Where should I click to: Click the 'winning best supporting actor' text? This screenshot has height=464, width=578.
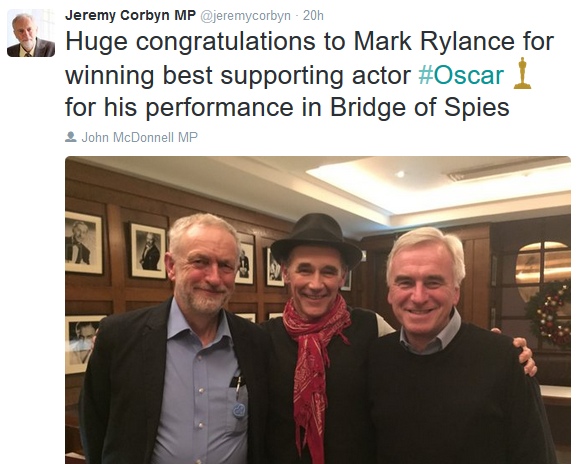[x=238, y=76]
